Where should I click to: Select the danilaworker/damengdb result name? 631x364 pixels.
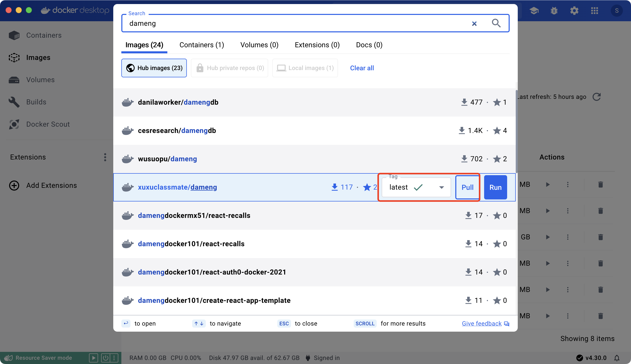pyautogui.click(x=178, y=102)
